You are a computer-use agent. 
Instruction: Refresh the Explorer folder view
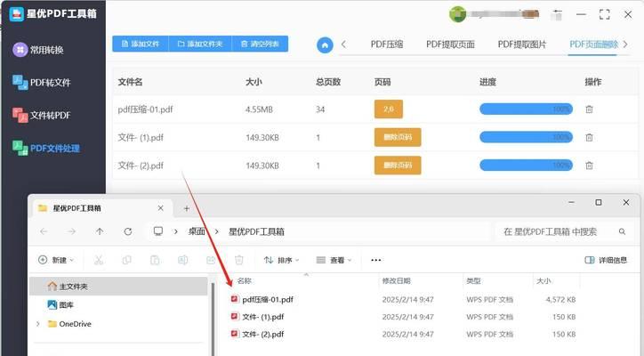coord(128,231)
